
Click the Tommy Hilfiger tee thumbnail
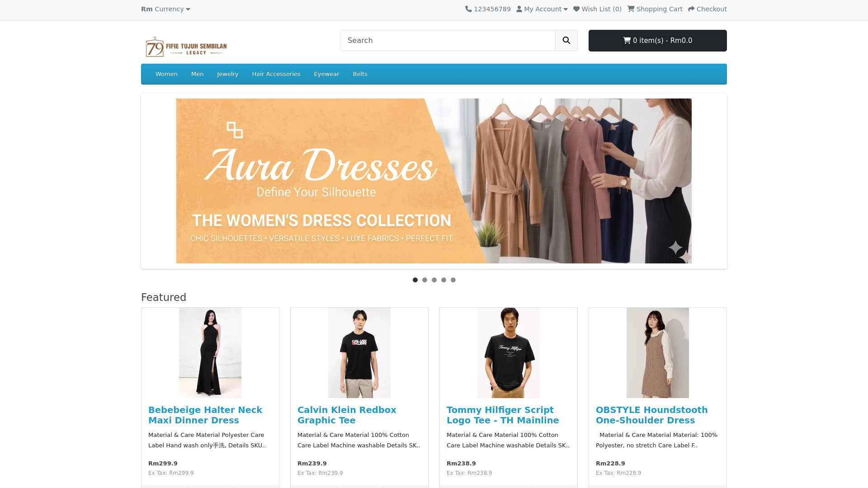[x=509, y=353]
